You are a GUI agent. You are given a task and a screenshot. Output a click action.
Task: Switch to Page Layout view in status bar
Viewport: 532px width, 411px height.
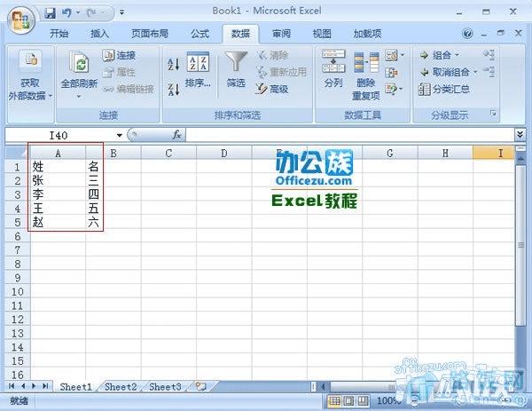click(348, 401)
